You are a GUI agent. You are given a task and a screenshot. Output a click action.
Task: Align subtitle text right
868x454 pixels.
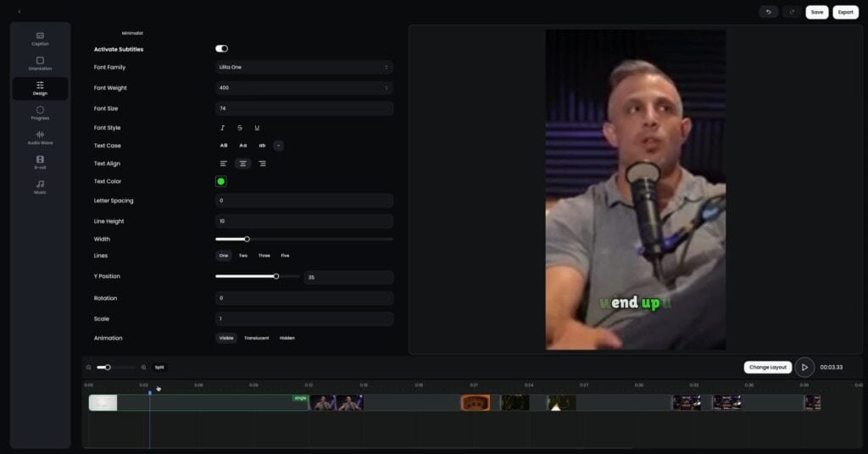pyautogui.click(x=263, y=163)
